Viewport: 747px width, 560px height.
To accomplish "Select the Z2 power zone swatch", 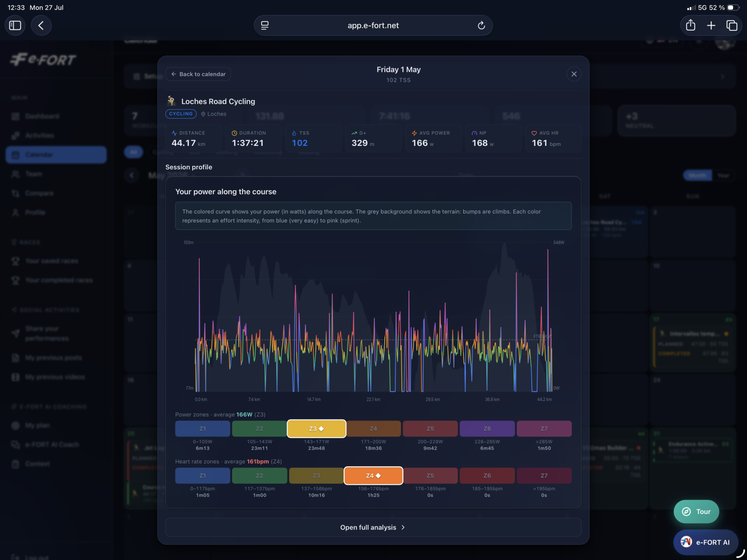I will click(260, 428).
